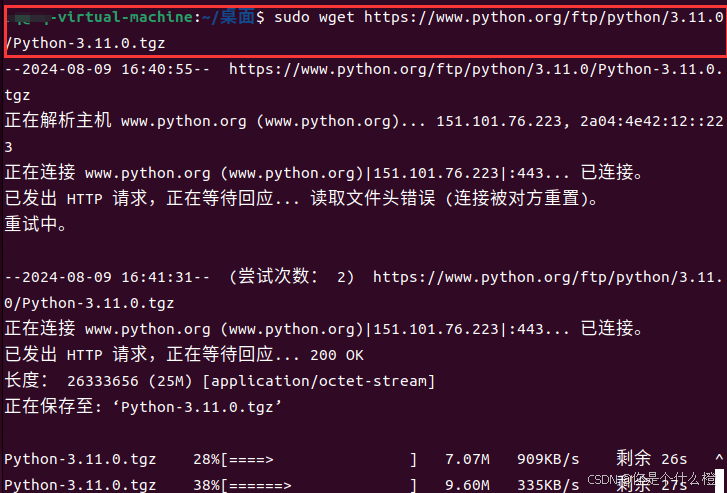Open the python.org URL after 尝试次数: 2
This screenshot has height=493, width=727.
click(x=546, y=277)
